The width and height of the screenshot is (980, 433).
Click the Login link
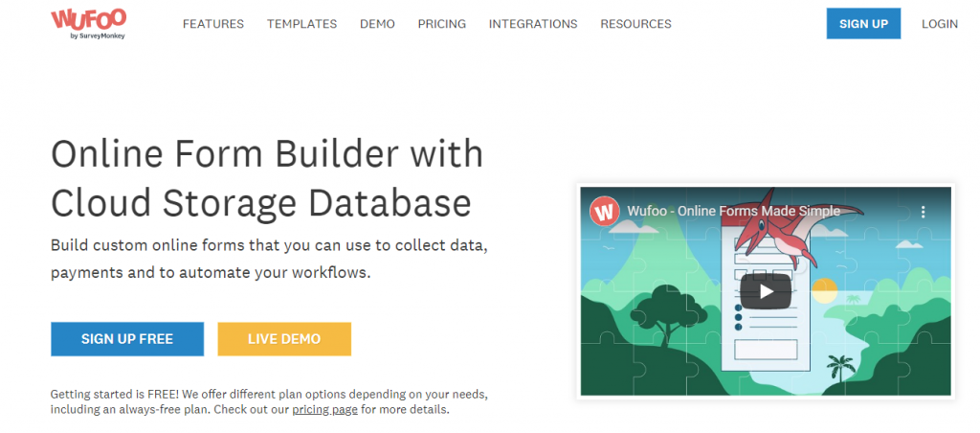[940, 24]
